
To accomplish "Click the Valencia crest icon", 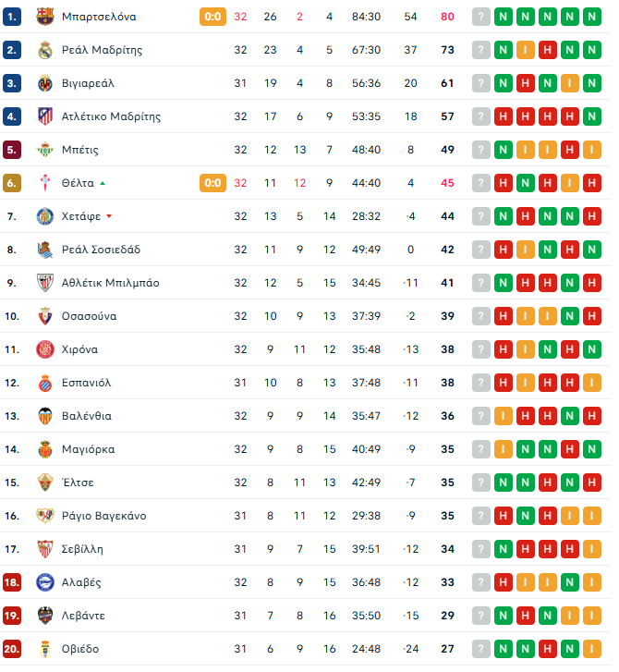I will pyautogui.click(x=44, y=416).
